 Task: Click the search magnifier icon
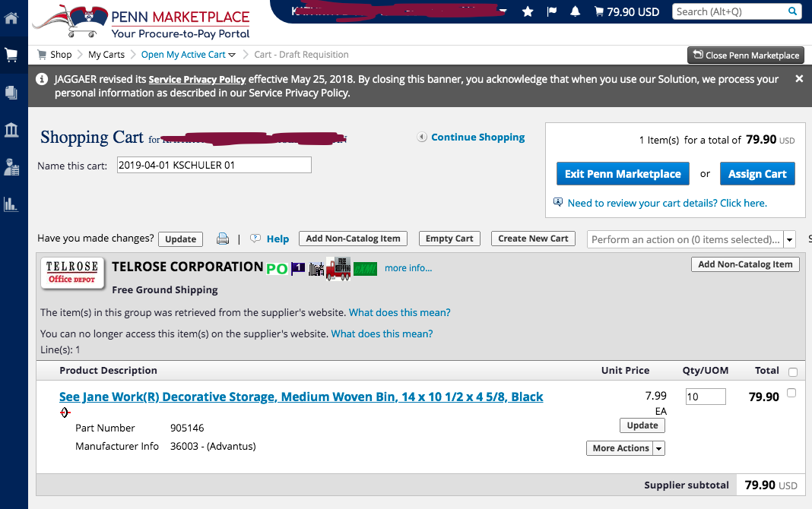[792, 11]
